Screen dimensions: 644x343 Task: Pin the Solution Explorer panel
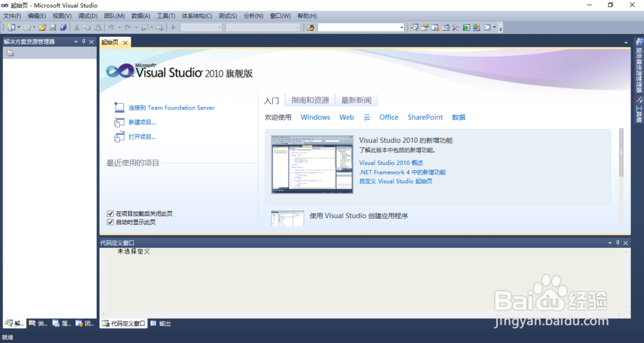click(84, 41)
